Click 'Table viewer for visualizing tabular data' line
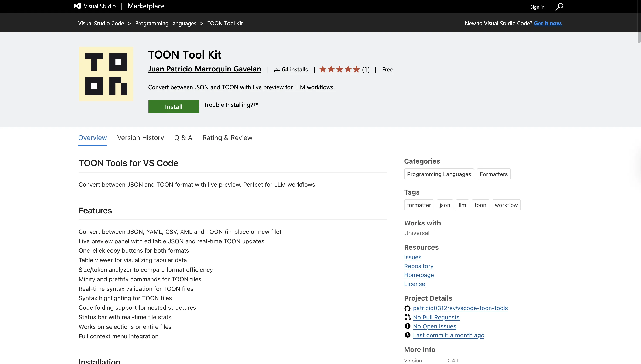The image size is (641, 364). point(133,260)
